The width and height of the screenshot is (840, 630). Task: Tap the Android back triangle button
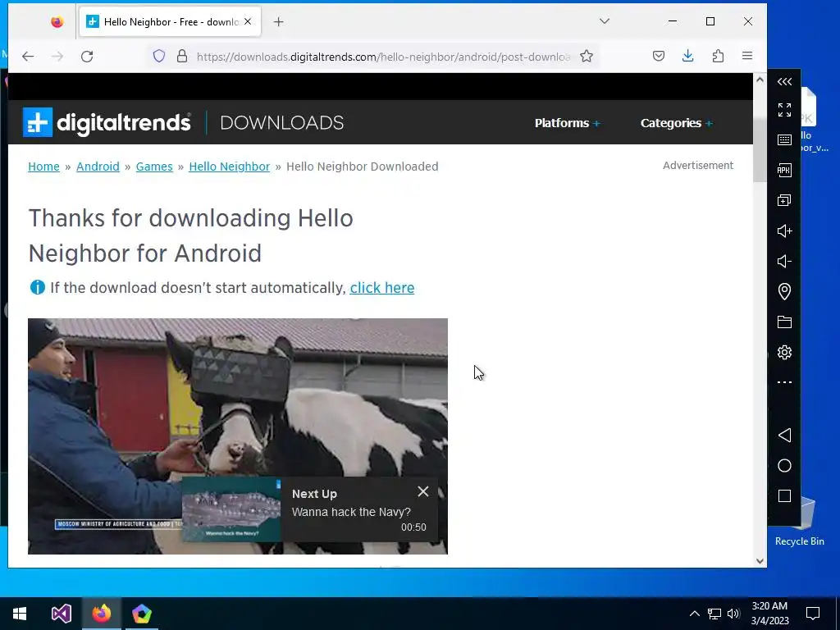pyautogui.click(x=784, y=435)
